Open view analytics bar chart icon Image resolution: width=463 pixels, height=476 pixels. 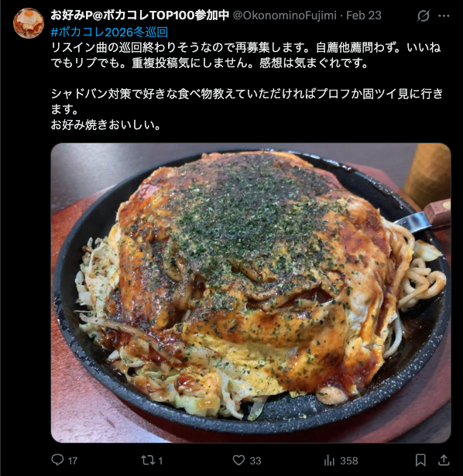(x=329, y=461)
